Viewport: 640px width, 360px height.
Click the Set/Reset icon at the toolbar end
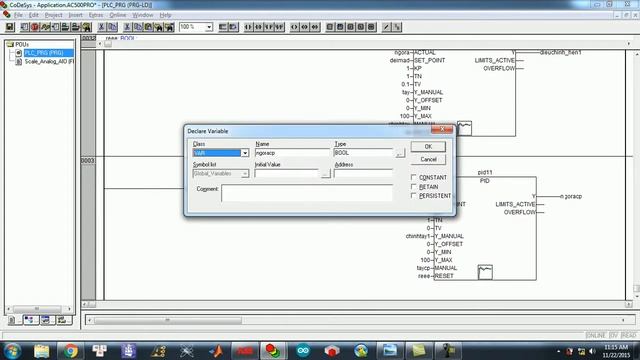click(397, 27)
